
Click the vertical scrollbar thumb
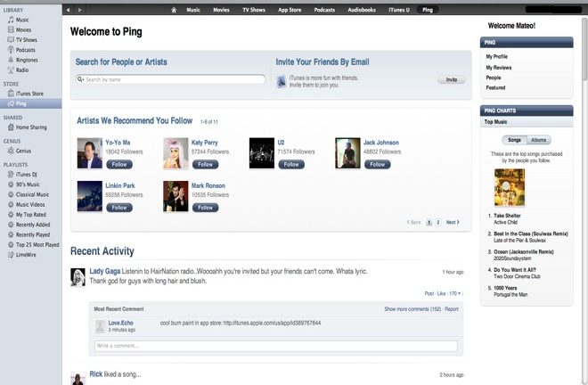(x=584, y=49)
